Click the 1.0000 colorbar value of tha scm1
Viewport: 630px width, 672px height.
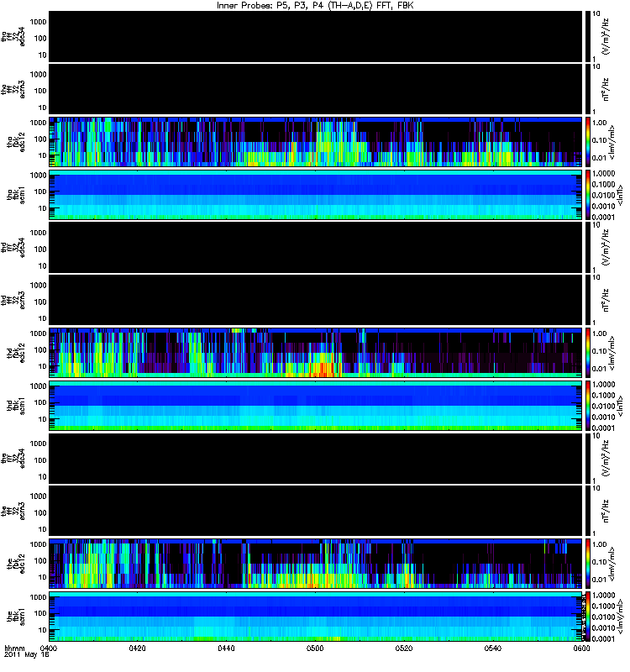coord(603,174)
